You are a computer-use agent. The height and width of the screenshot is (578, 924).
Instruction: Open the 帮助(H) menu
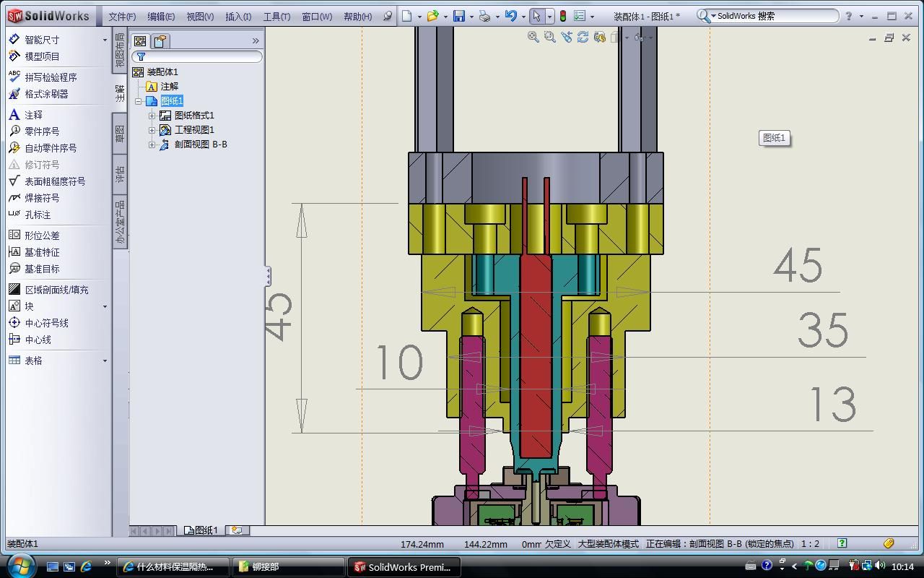point(358,17)
